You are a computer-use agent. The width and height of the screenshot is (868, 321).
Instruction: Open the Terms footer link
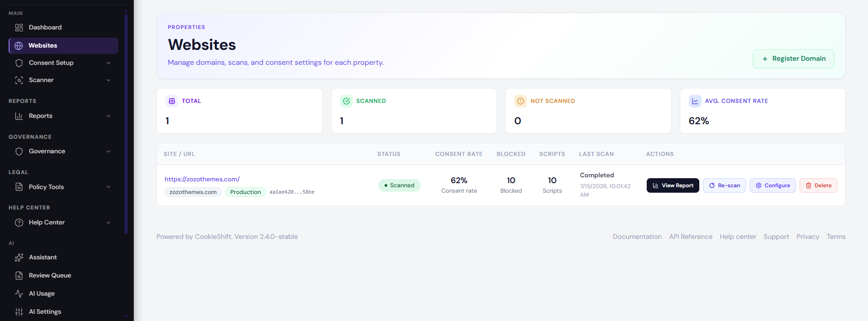[x=836, y=237]
